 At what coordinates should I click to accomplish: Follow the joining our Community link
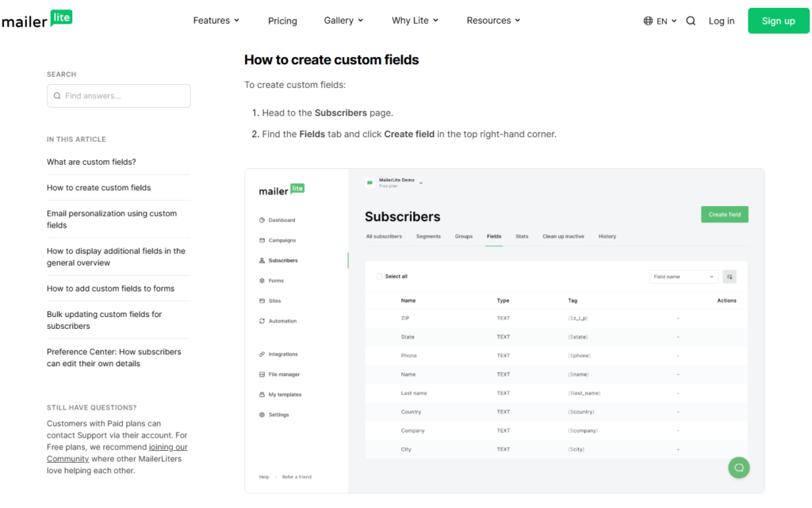[x=117, y=453]
